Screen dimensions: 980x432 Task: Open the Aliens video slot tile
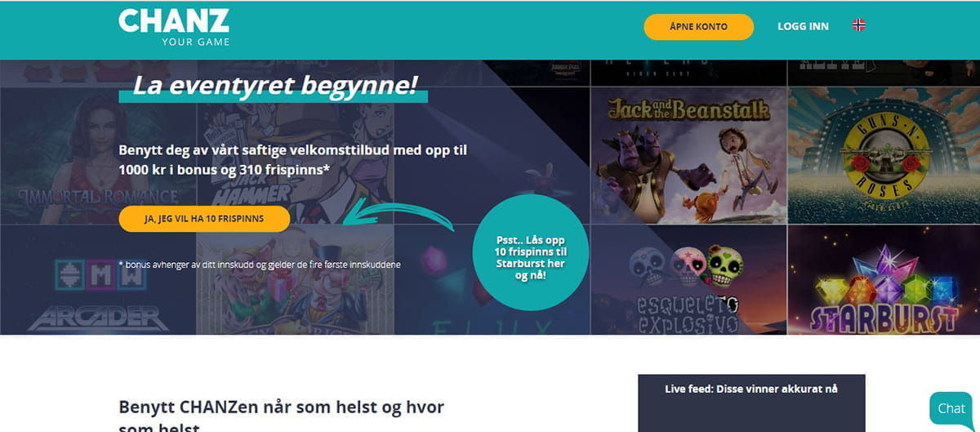[688, 73]
